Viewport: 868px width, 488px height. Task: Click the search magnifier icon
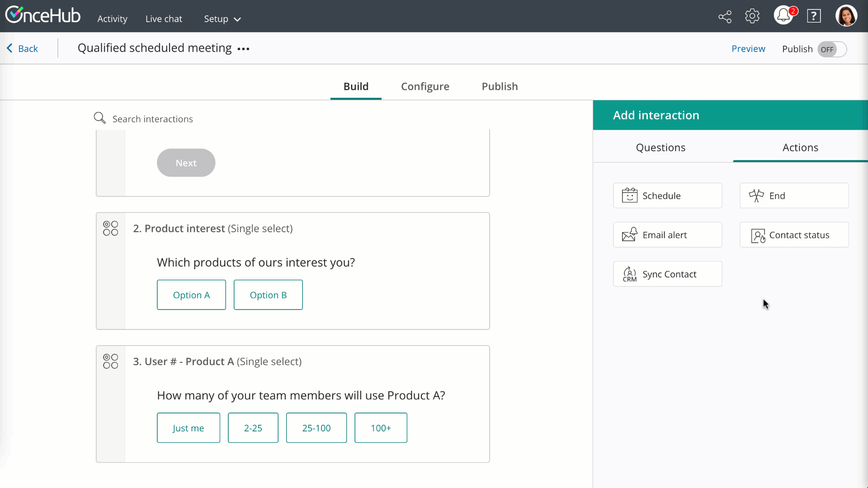(x=99, y=118)
